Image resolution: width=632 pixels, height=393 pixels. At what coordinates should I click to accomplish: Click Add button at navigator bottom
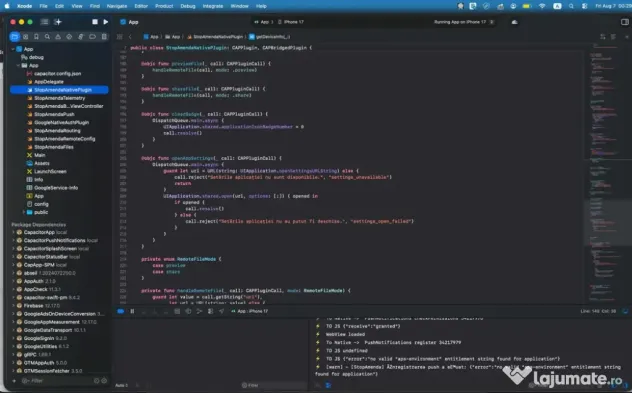14,381
